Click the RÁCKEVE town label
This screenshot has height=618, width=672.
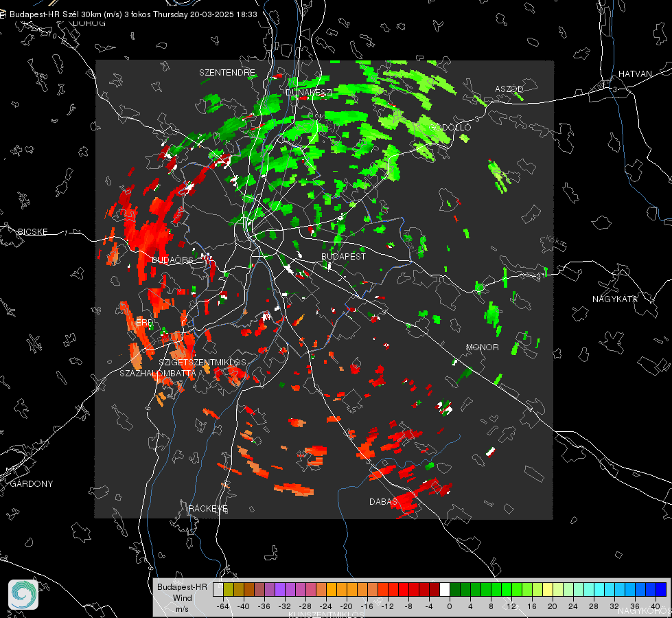coord(208,508)
